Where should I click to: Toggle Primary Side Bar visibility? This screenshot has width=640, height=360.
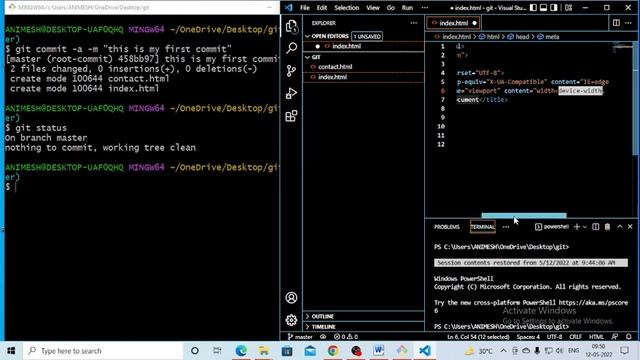(533, 7)
